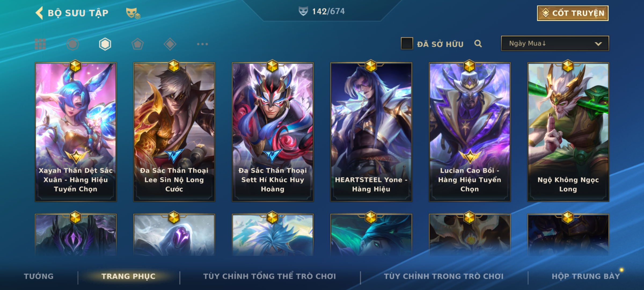The image size is (644, 290).
Task: Select the hexagon rarity filter icon
Action: click(x=105, y=44)
